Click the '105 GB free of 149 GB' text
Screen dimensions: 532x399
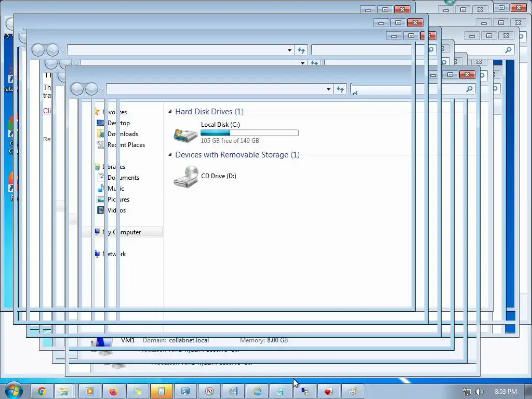pyautogui.click(x=230, y=140)
